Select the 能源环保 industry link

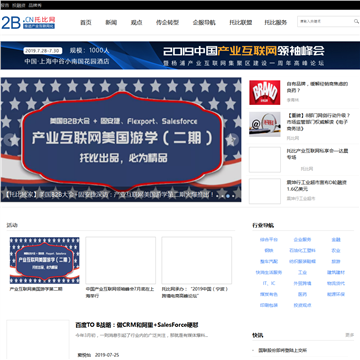coord(336,294)
